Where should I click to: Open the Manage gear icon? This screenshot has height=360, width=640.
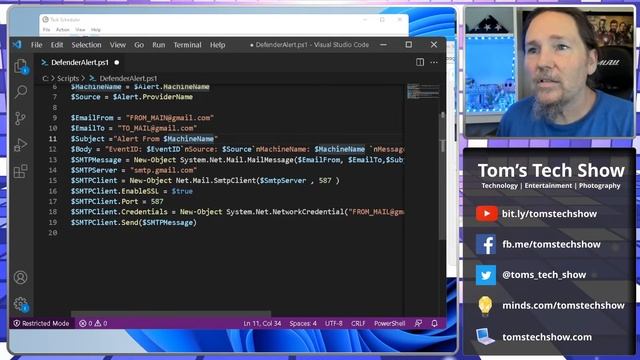(x=20, y=304)
